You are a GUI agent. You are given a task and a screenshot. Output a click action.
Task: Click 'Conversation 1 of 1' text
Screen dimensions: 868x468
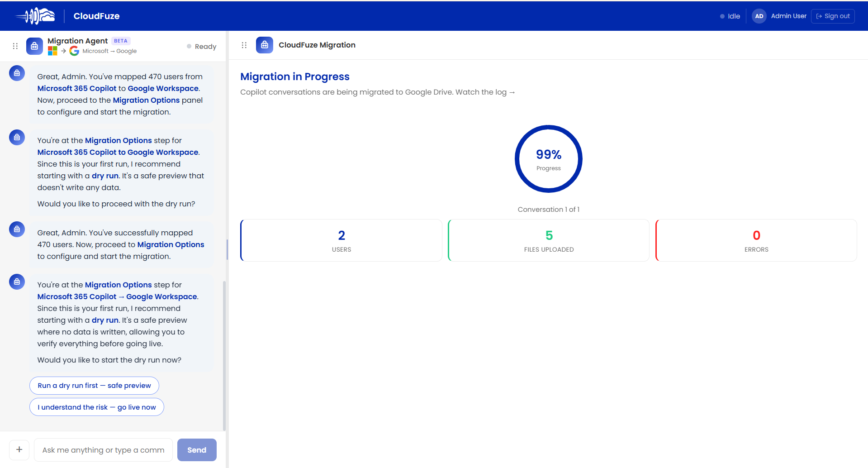click(549, 210)
